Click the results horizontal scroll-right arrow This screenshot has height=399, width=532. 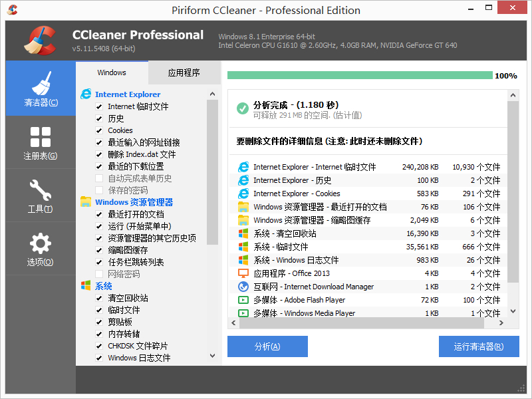tap(501, 323)
